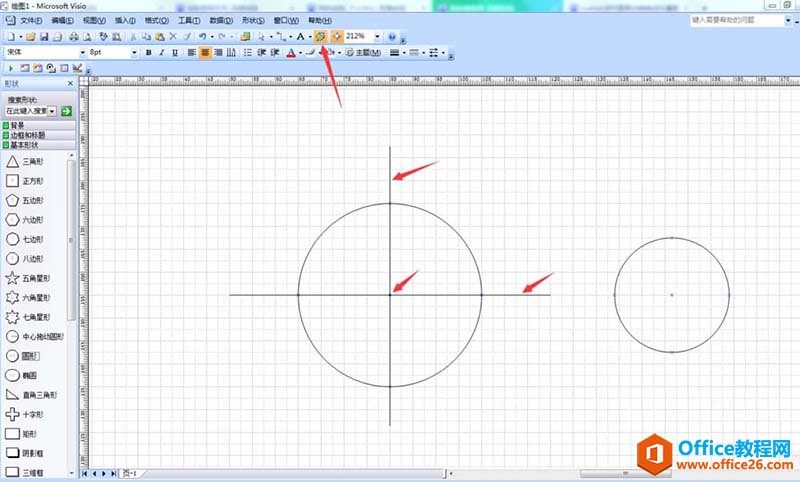Open the 插入(I) menu
Screen dimensions: 800x482
[x=125, y=20]
